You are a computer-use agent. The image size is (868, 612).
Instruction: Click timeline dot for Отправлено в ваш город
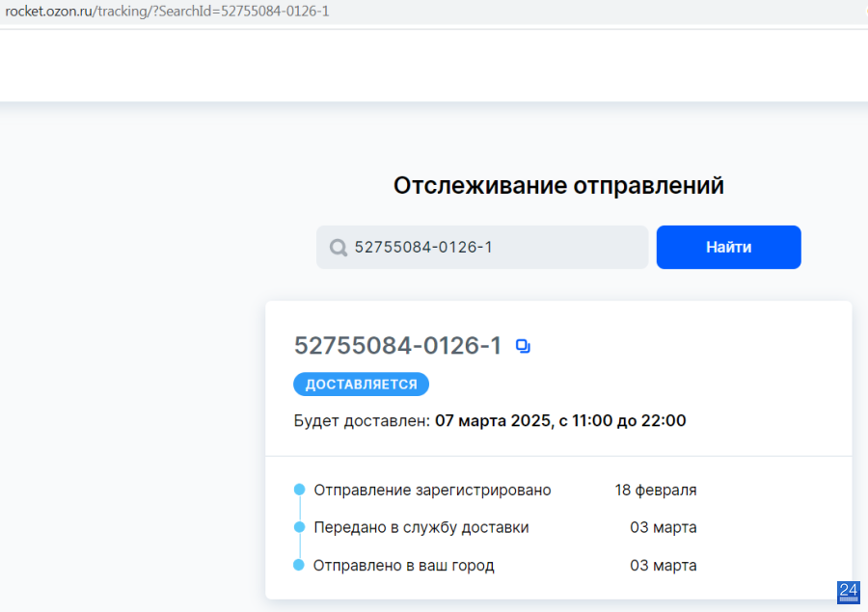(x=299, y=565)
